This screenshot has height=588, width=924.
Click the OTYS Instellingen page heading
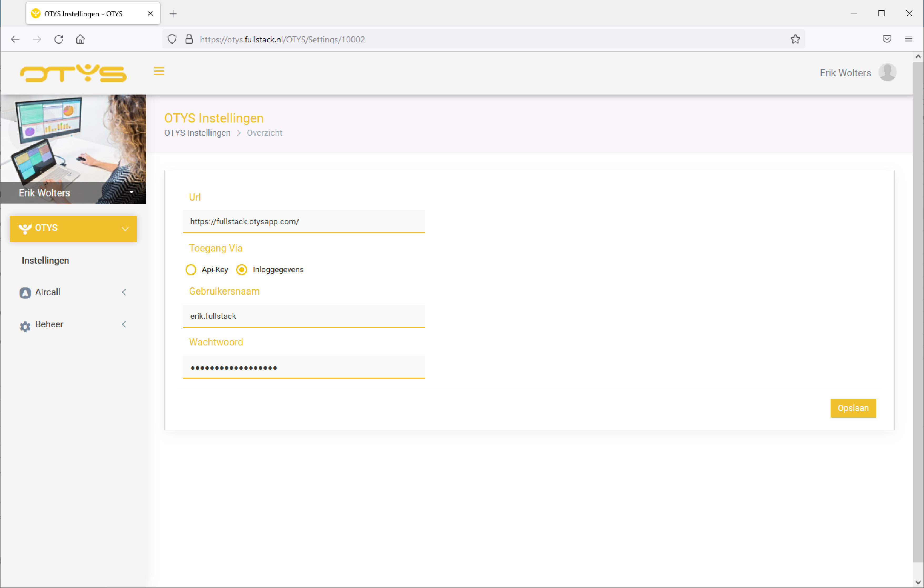pyautogui.click(x=214, y=118)
